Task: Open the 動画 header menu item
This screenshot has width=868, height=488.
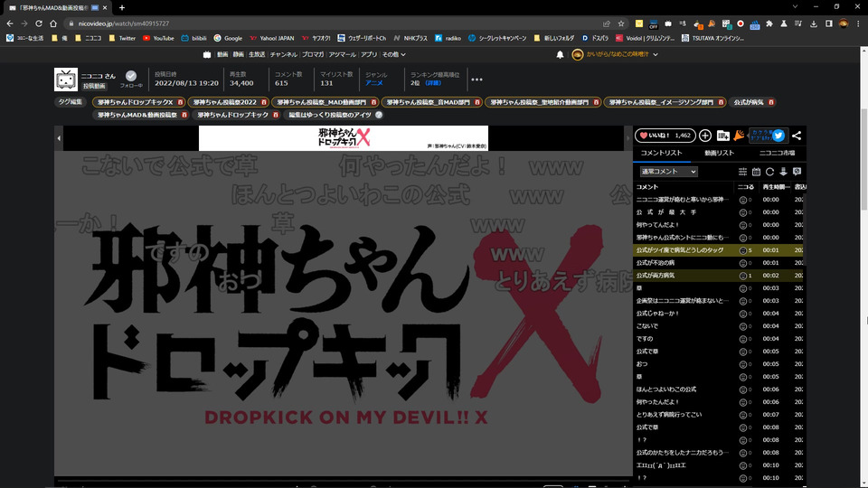Action: pyautogui.click(x=222, y=55)
